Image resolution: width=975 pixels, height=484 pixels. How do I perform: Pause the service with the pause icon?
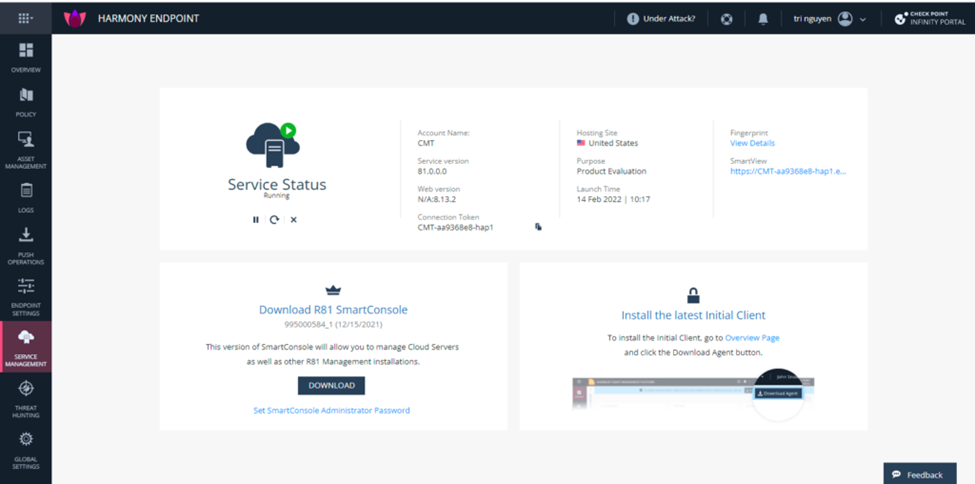pos(256,220)
